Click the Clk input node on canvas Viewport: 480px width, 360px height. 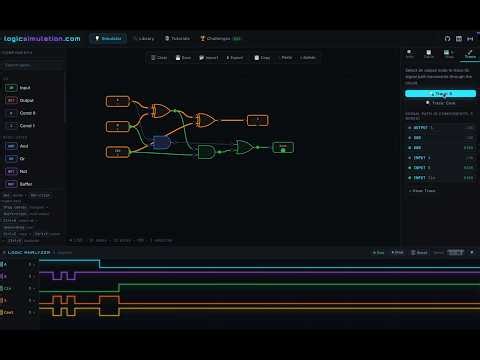tap(118, 152)
